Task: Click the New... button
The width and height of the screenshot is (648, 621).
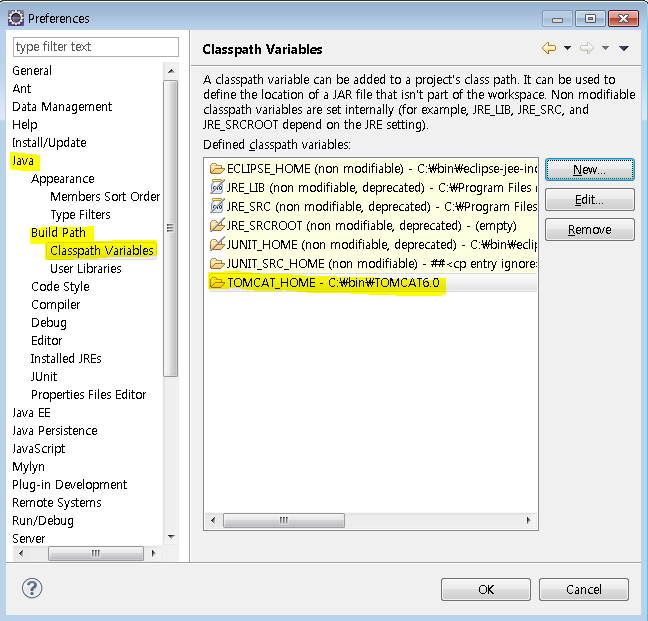Action: (x=589, y=170)
